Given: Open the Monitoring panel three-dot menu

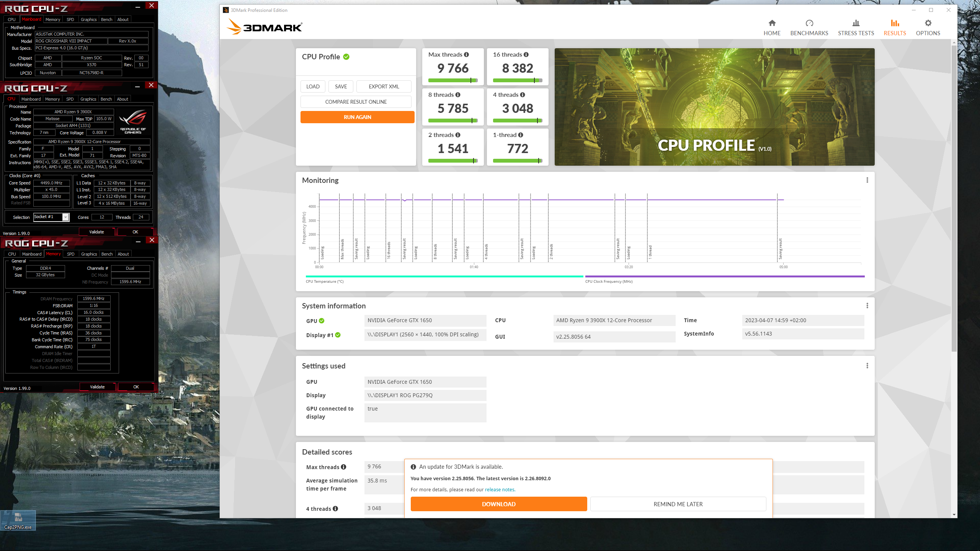Looking at the screenshot, I should [867, 180].
